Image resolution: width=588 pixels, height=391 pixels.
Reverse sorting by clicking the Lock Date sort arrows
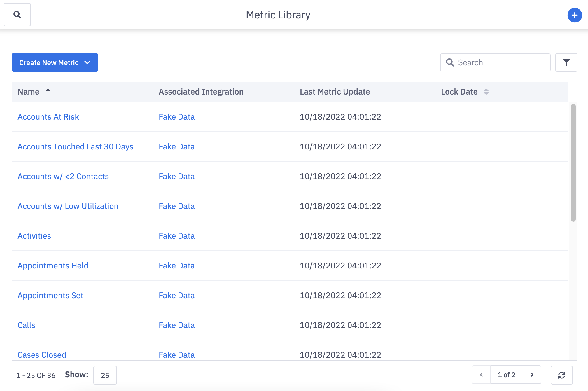(x=486, y=91)
